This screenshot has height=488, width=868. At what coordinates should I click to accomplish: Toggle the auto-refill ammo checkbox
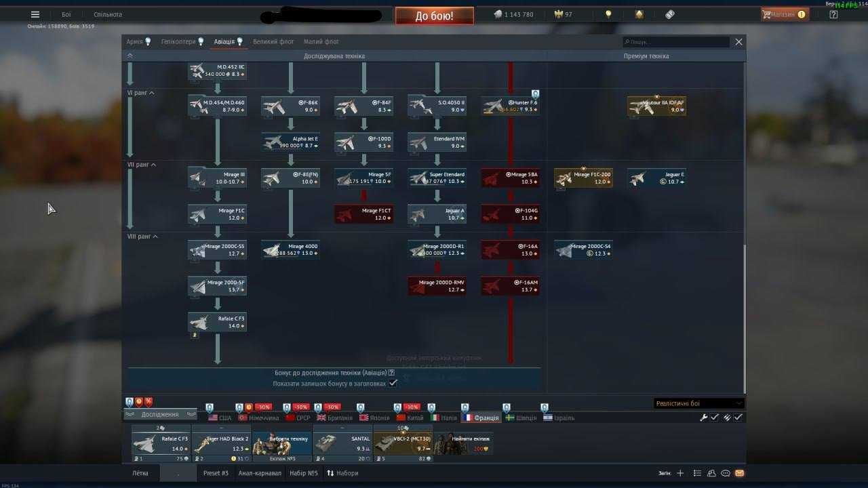tap(738, 418)
